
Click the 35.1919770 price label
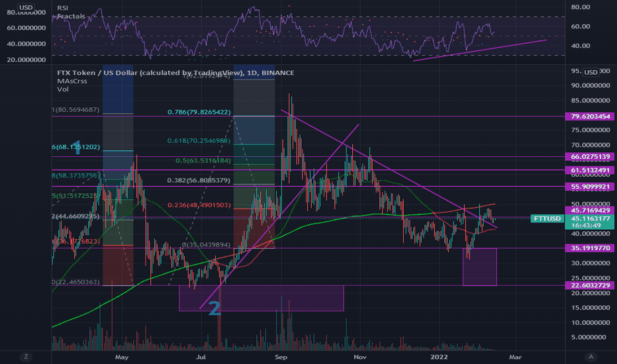click(589, 248)
